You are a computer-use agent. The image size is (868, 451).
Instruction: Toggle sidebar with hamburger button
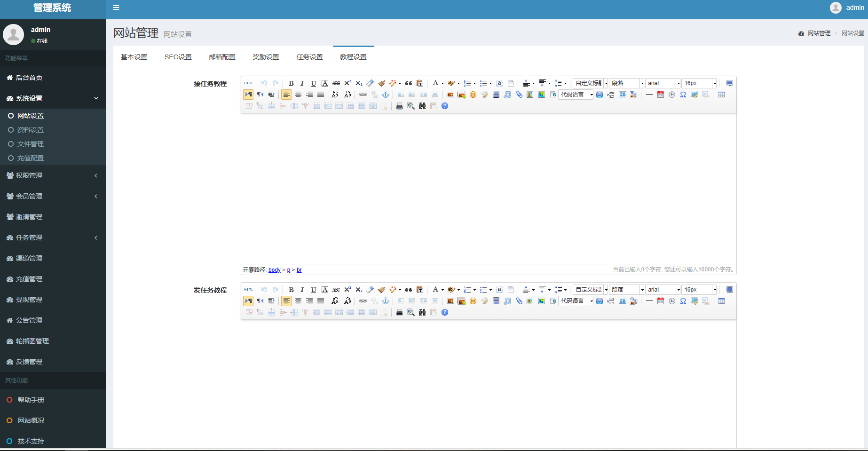click(x=116, y=8)
